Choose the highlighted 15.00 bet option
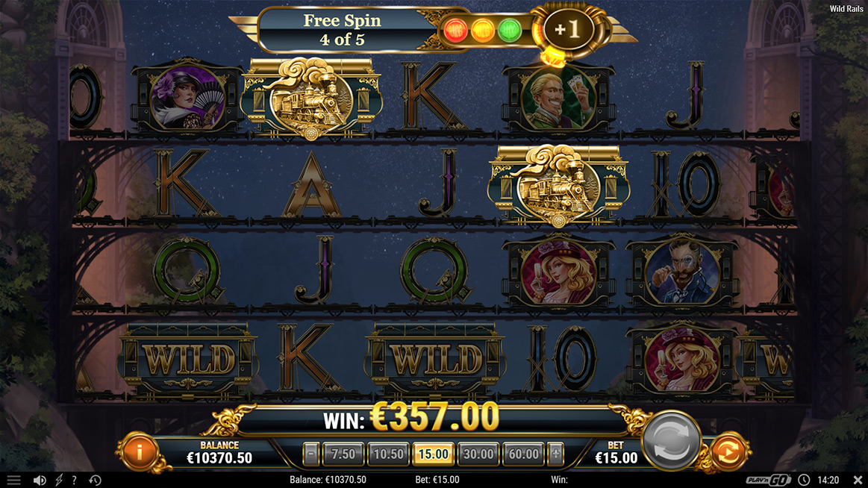 click(433, 454)
